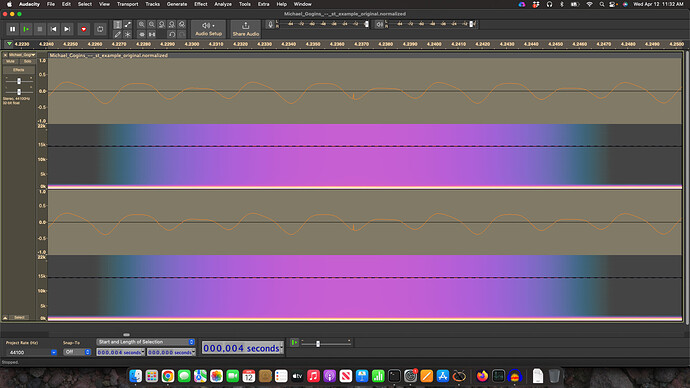Adjust the track gain slider
Image resolution: width=690 pixels, height=388 pixels.
19,81
